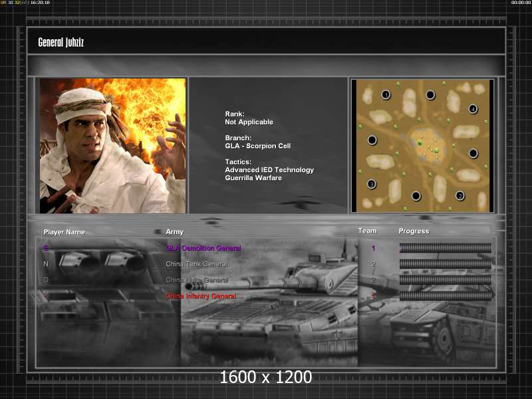Screen dimensions: 532x399
Task: Click the 'Branch:' label
Action: (238, 138)
